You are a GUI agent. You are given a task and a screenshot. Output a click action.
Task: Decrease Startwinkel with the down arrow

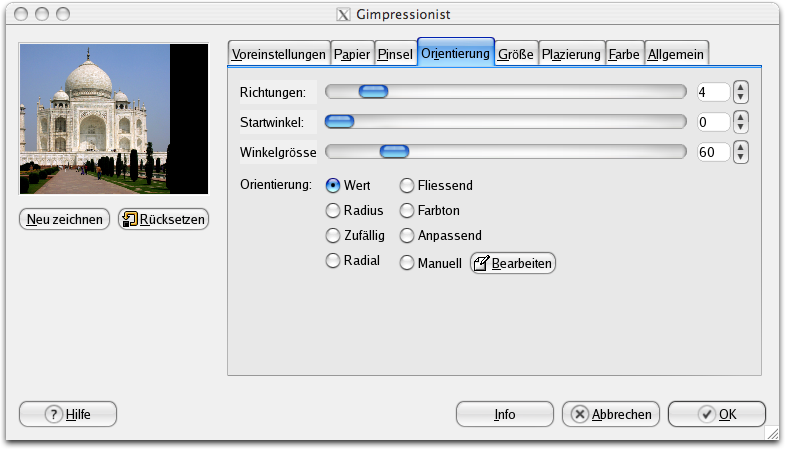pos(740,127)
